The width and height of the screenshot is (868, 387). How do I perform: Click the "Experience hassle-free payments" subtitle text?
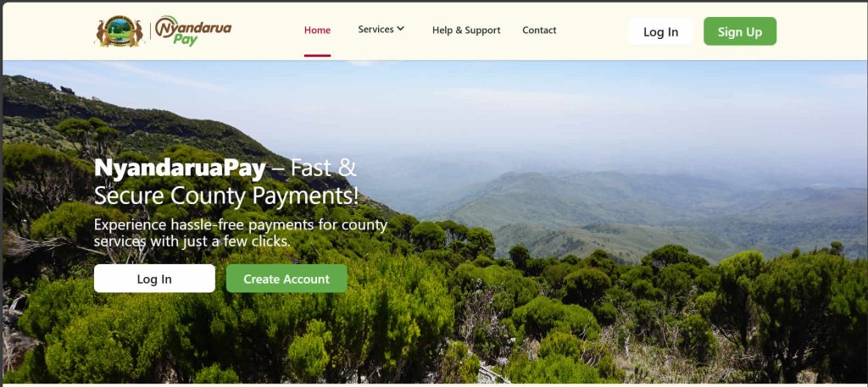click(240, 233)
